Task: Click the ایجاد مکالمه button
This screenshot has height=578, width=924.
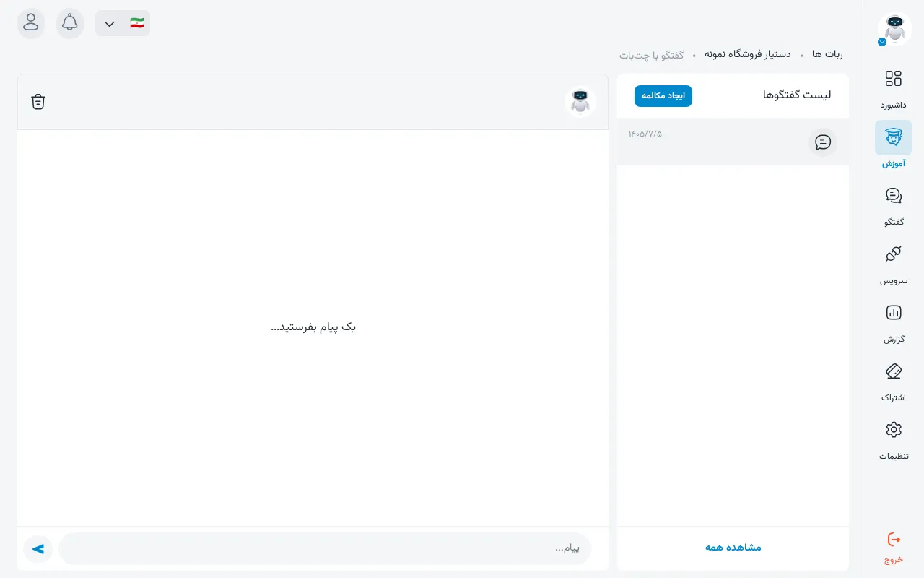Action: (x=663, y=96)
